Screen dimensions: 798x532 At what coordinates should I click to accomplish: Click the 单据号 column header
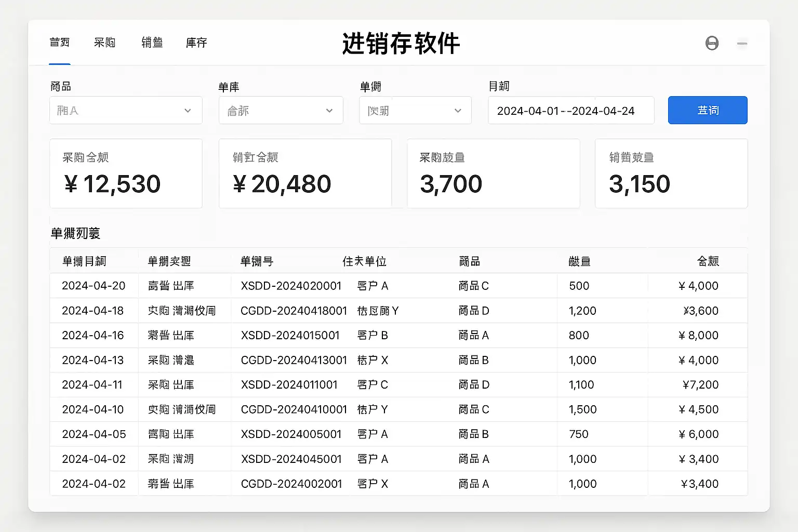click(x=257, y=261)
